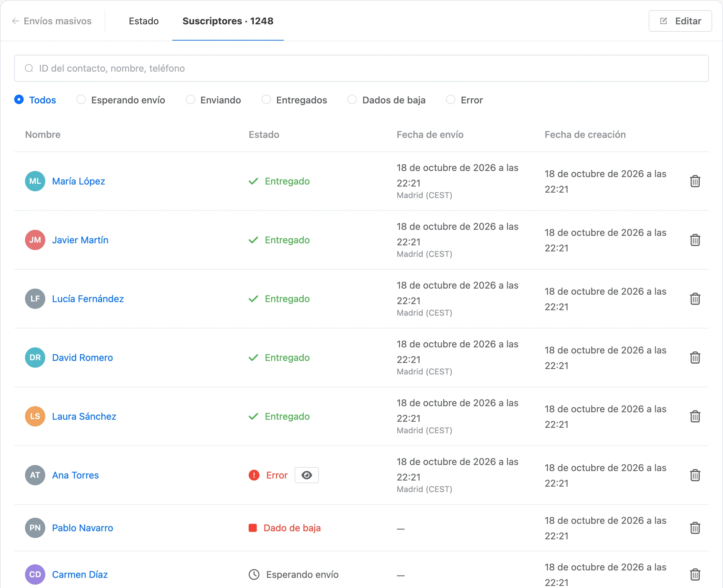Click the trash icon for Carmen Díaz

coord(695,574)
